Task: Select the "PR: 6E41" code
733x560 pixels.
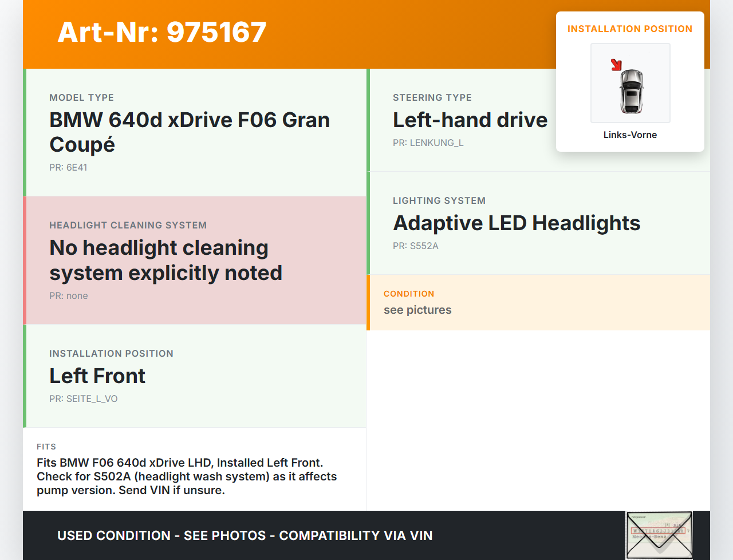Action: [68, 167]
